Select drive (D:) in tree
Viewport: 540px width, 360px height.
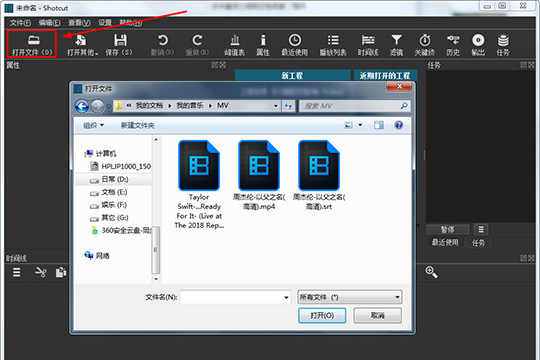[x=109, y=179]
